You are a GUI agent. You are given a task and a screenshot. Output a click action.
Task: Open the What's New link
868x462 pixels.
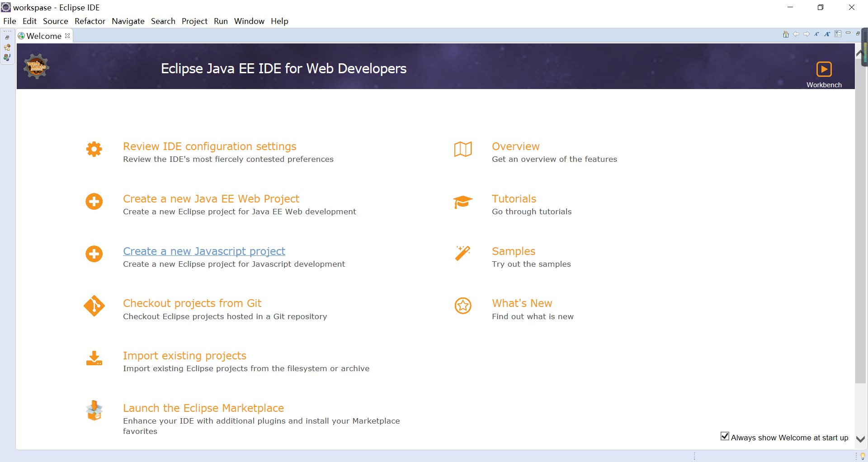tap(522, 303)
